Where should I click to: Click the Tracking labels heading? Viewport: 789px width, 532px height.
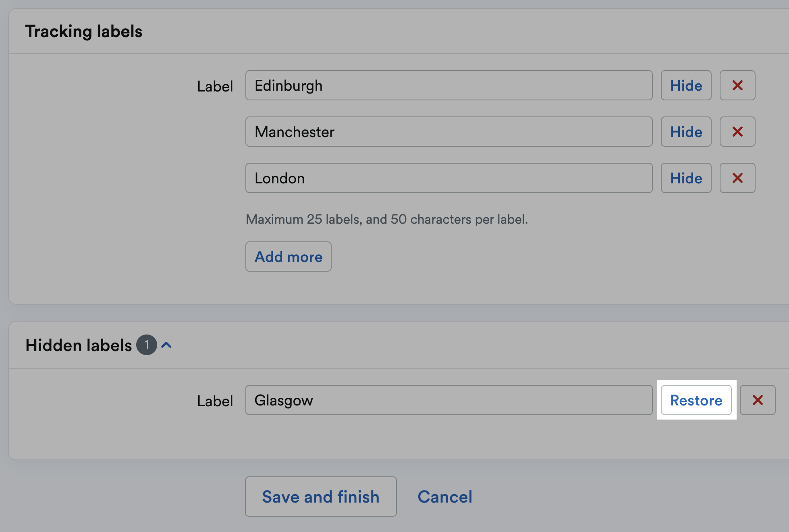click(x=84, y=31)
